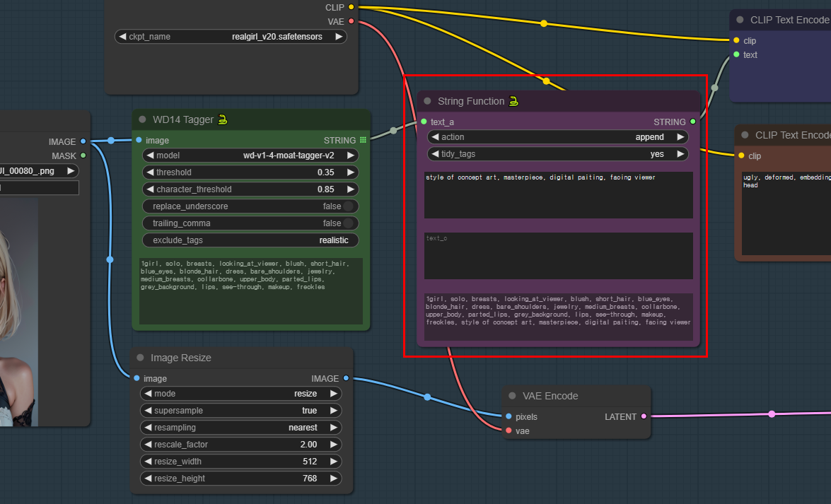Click the VAE output port on the checkpoint node
831x504 pixels.
[351, 21]
